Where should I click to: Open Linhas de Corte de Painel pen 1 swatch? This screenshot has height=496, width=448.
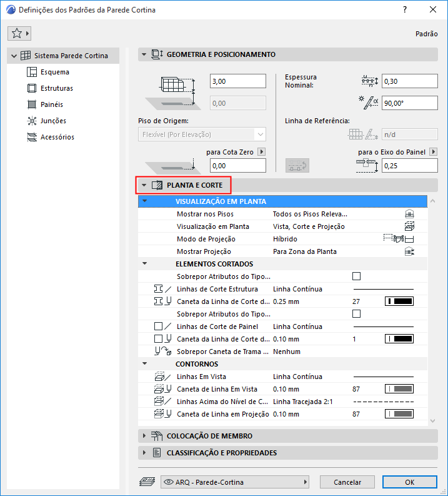point(399,339)
